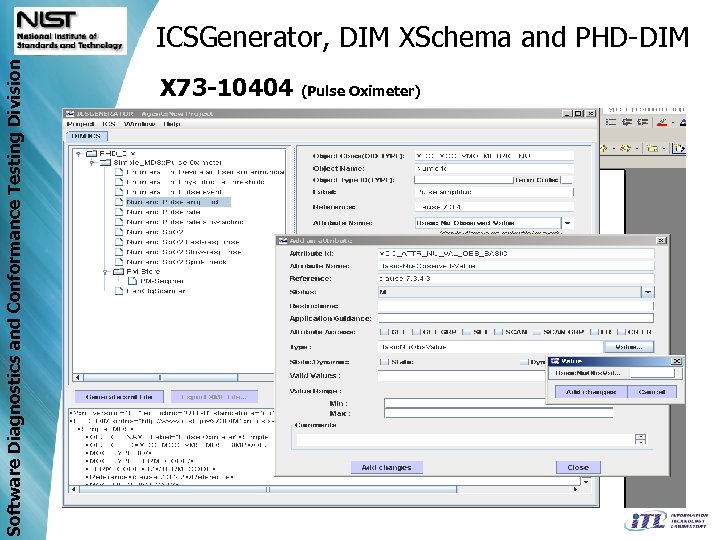Click the Value popup's input field
This screenshot has width=720, height=540.
(x=652, y=373)
